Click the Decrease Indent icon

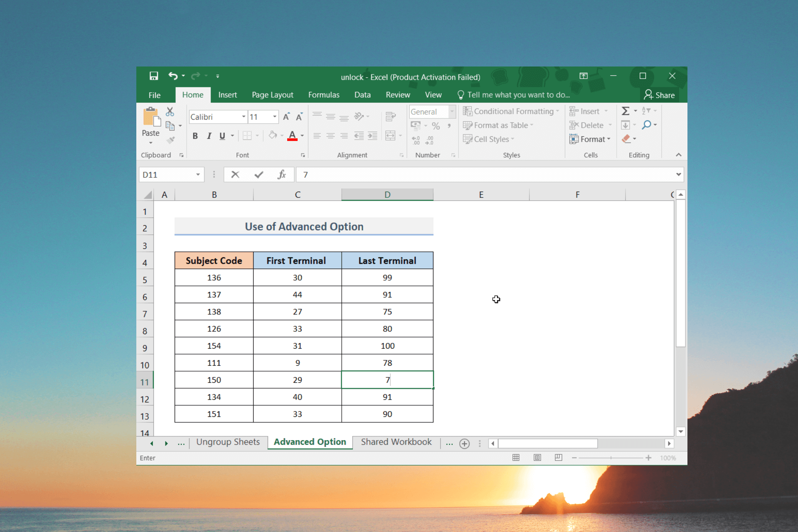tap(359, 135)
